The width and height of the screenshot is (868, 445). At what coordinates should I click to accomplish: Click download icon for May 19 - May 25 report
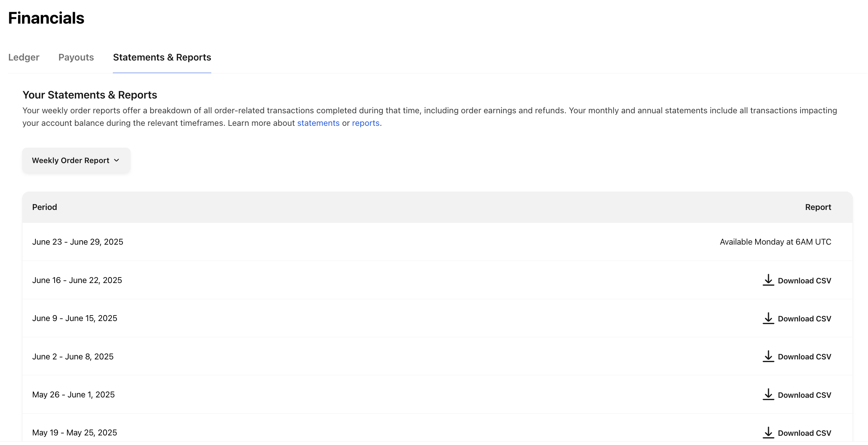point(768,432)
